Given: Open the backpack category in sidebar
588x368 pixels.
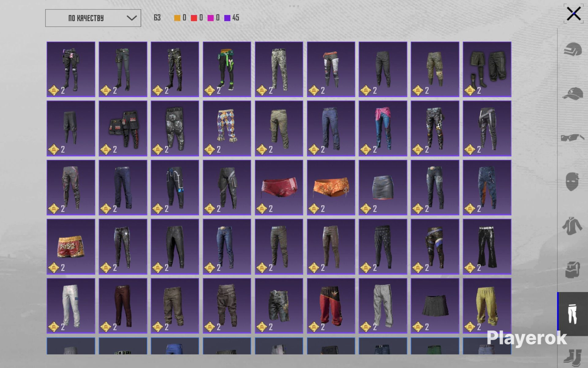Looking at the screenshot, I should click(573, 270).
